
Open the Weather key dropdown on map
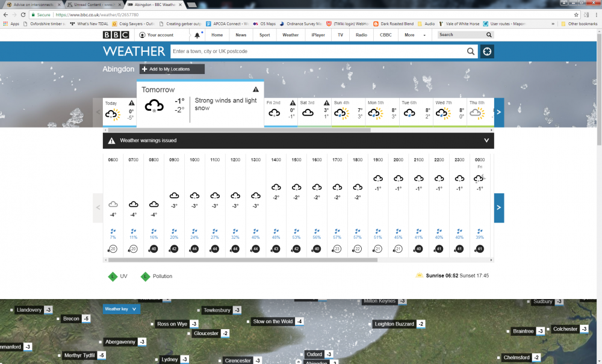pyautogui.click(x=121, y=309)
